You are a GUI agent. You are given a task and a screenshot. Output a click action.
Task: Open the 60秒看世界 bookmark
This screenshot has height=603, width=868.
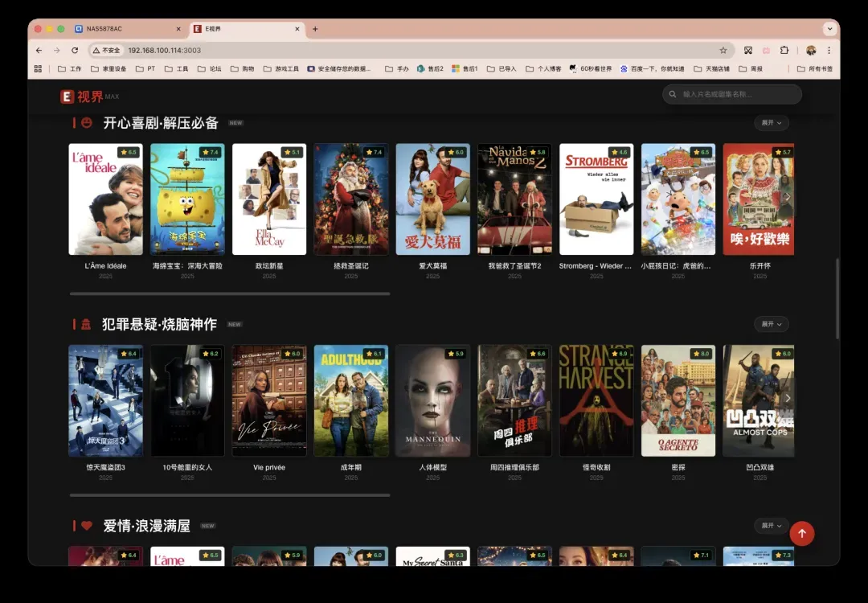click(x=591, y=68)
